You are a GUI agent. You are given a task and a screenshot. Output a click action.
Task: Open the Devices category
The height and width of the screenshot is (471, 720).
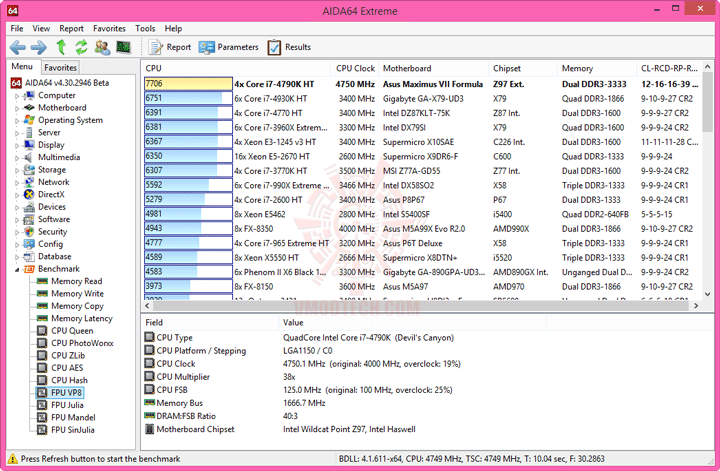52,207
